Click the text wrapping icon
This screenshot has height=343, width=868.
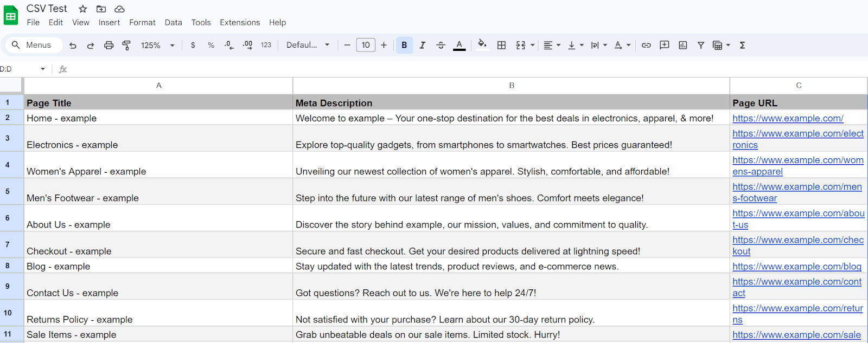coord(595,46)
